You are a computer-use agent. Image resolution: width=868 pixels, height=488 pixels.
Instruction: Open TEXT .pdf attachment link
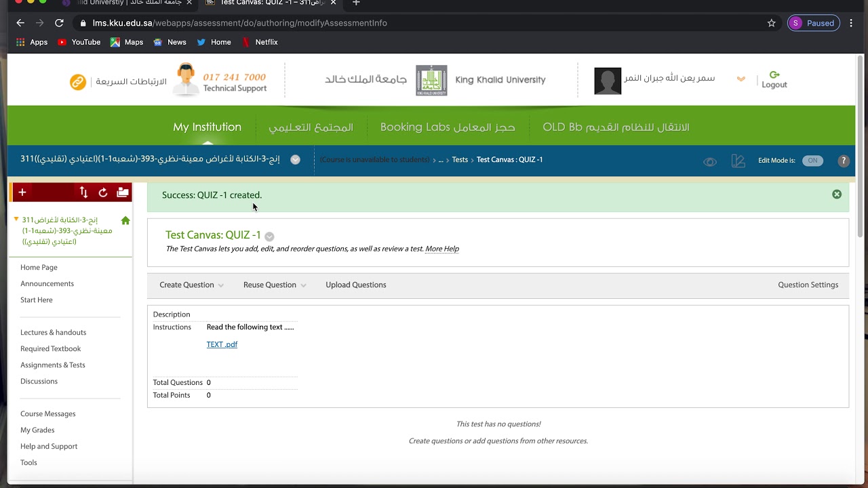(x=222, y=344)
